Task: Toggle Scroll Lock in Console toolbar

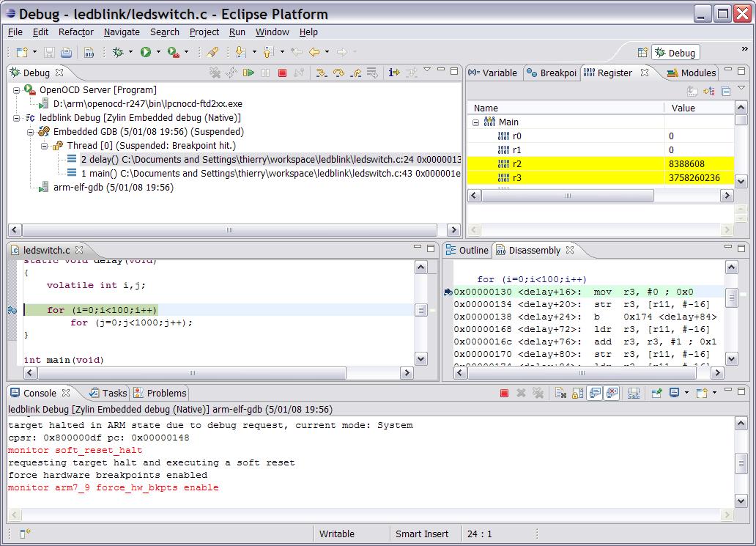Action: click(x=579, y=393)
